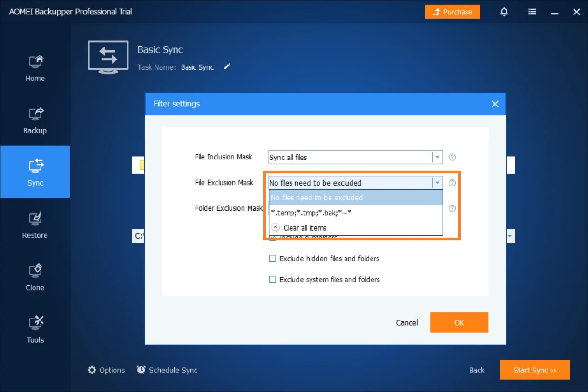Open the destination path dropdown arrow behind dialog
Viewport: 588px width, 392px height.
coord(510,236)
